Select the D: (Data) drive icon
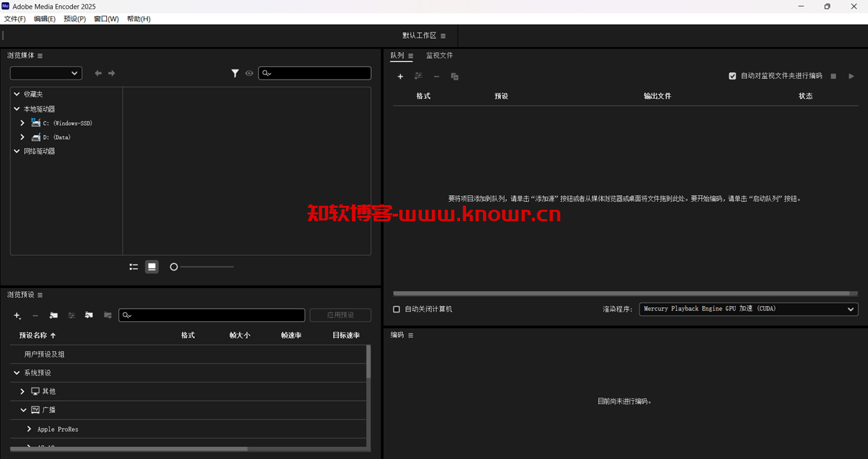The image size is (868, 459). pos(35,137)
